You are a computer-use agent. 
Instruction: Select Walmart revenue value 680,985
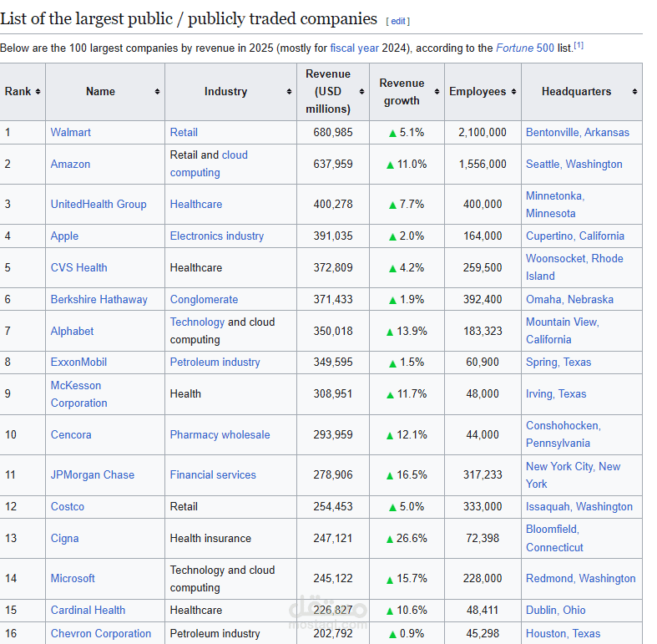[333, 133]
